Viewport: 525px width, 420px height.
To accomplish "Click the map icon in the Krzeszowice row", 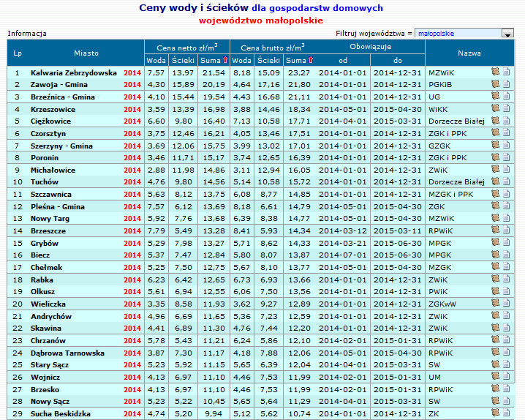I will tap(495, 109).
